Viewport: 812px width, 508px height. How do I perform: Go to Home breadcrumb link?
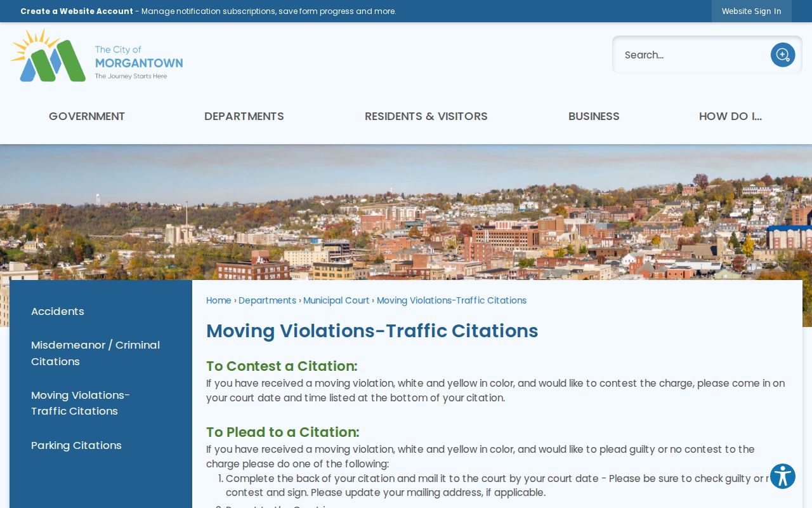[219, 300]
